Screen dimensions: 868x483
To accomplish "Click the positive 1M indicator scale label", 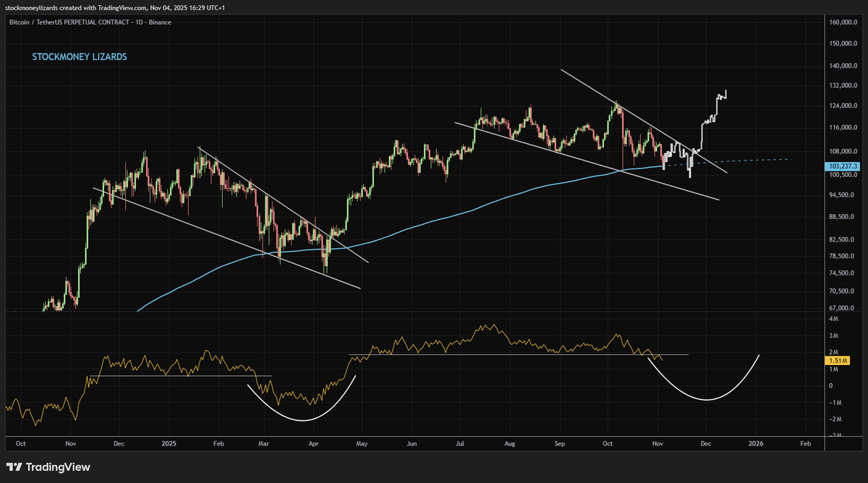I will coord(834,369).
